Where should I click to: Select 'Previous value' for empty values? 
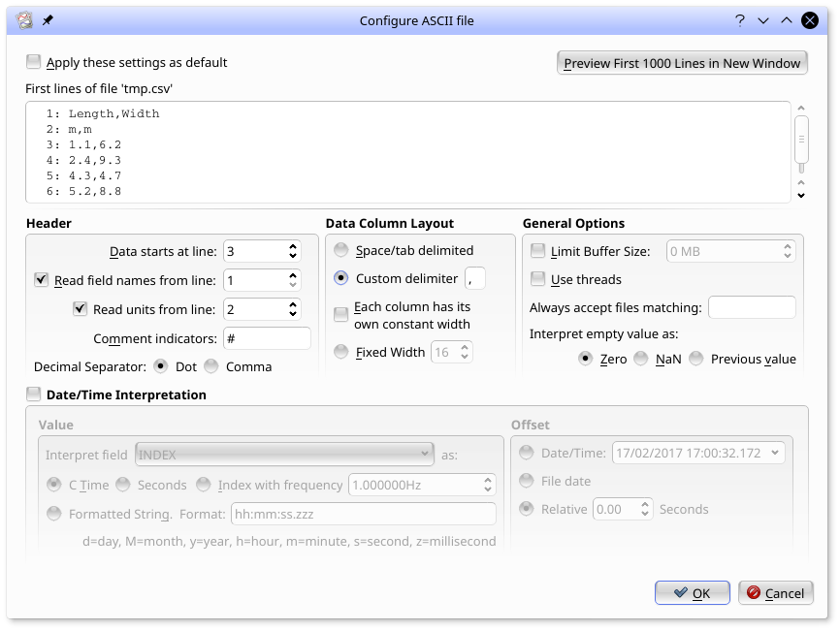(696, 359)
